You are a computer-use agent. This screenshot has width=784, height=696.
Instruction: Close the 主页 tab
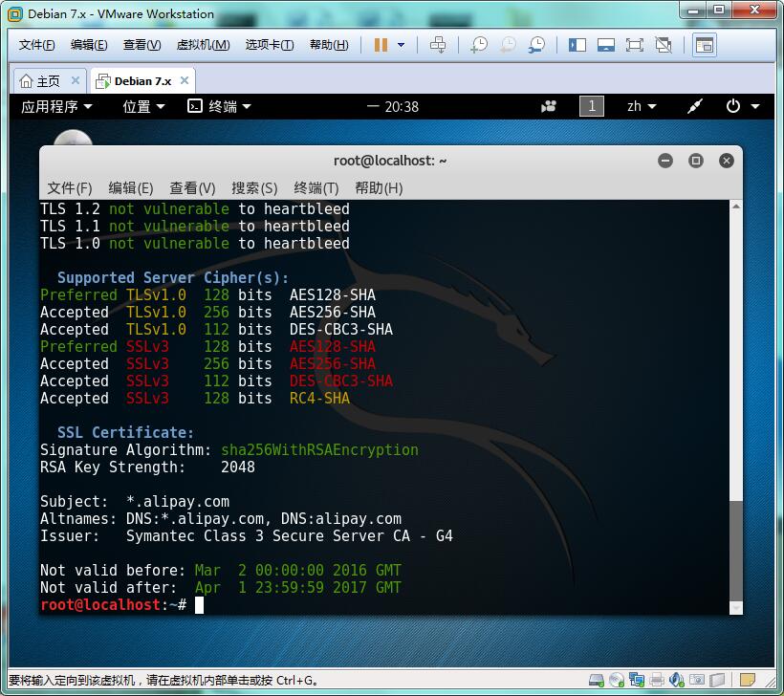(x=76, y=80)
